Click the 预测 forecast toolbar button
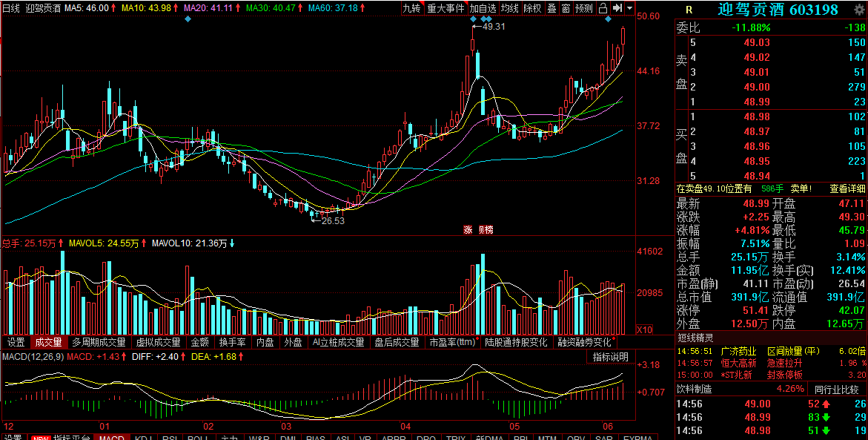The image size is (868, 440). click(x=584, y=8)
